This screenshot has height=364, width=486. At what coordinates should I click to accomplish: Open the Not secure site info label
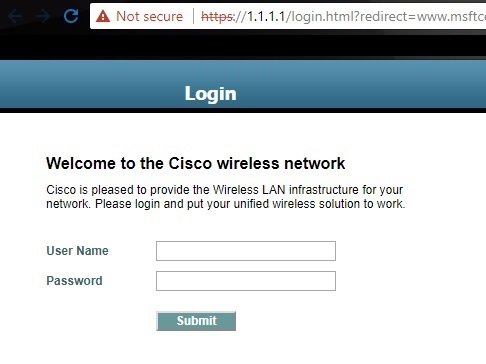click(149, 16)
